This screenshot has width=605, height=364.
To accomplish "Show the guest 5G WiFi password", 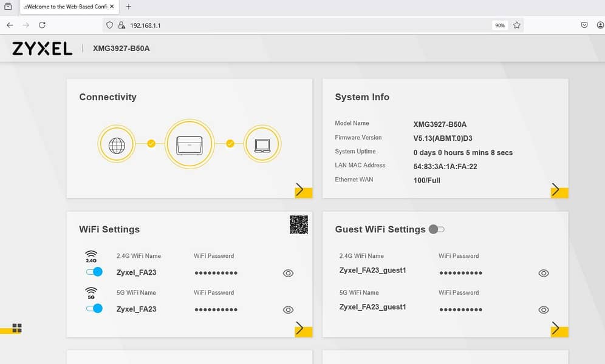I will click(x=544, y=309).
